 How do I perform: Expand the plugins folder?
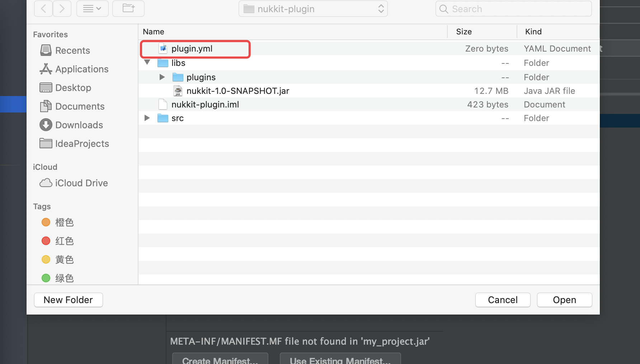pos(162,77)
